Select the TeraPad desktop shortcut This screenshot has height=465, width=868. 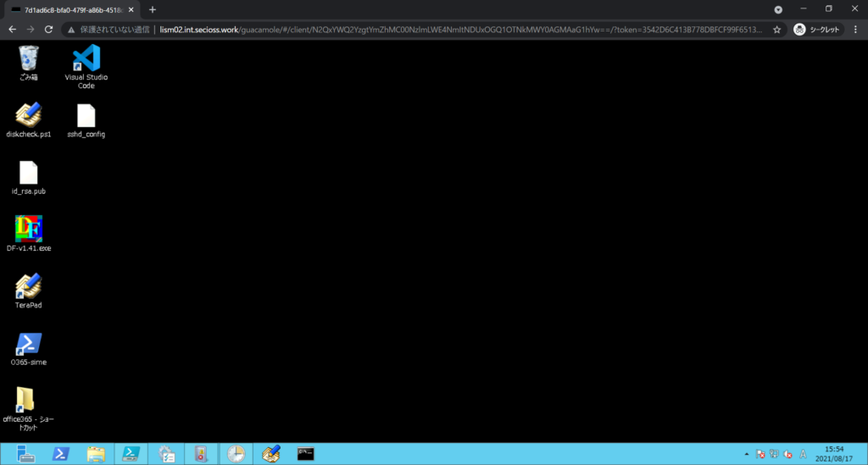29,286
